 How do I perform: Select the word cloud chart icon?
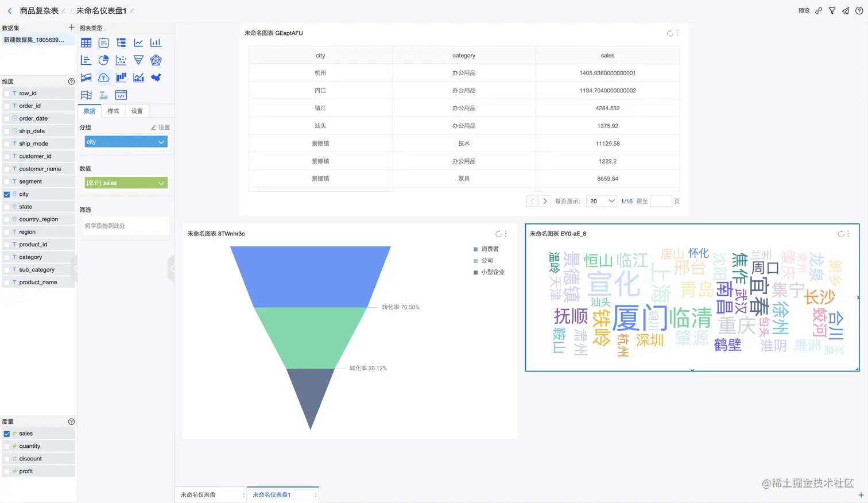pos(104,78)
